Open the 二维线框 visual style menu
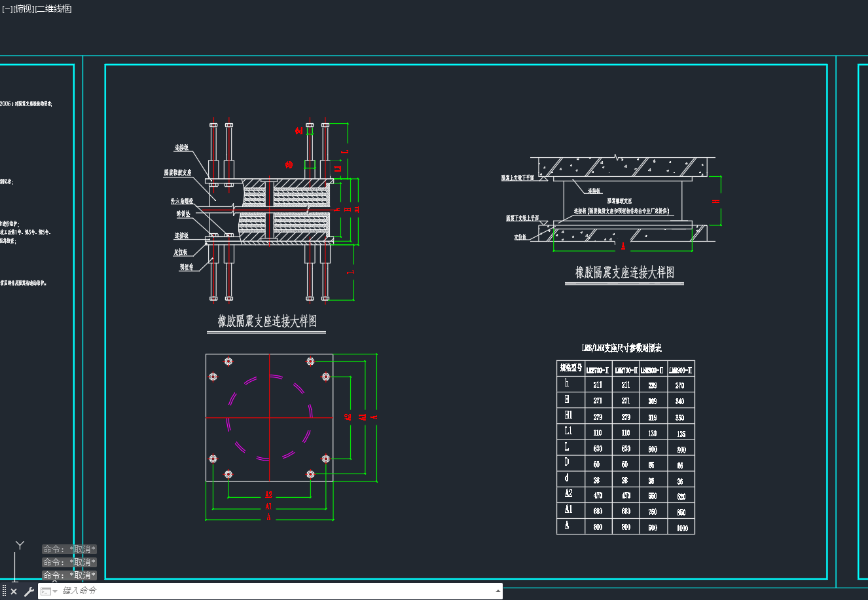868x600 pixels. (x=53, y=9)
